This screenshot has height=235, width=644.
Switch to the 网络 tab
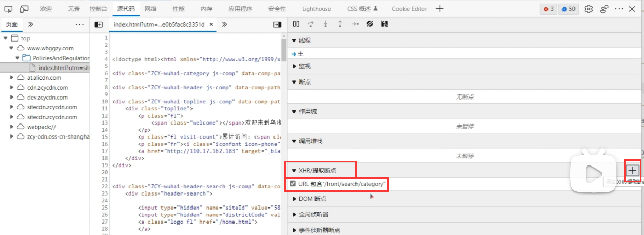click(x=150, y=9)
